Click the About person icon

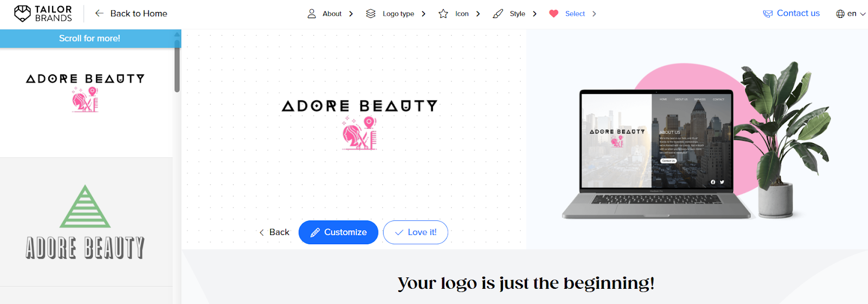[x=312, y=14]
